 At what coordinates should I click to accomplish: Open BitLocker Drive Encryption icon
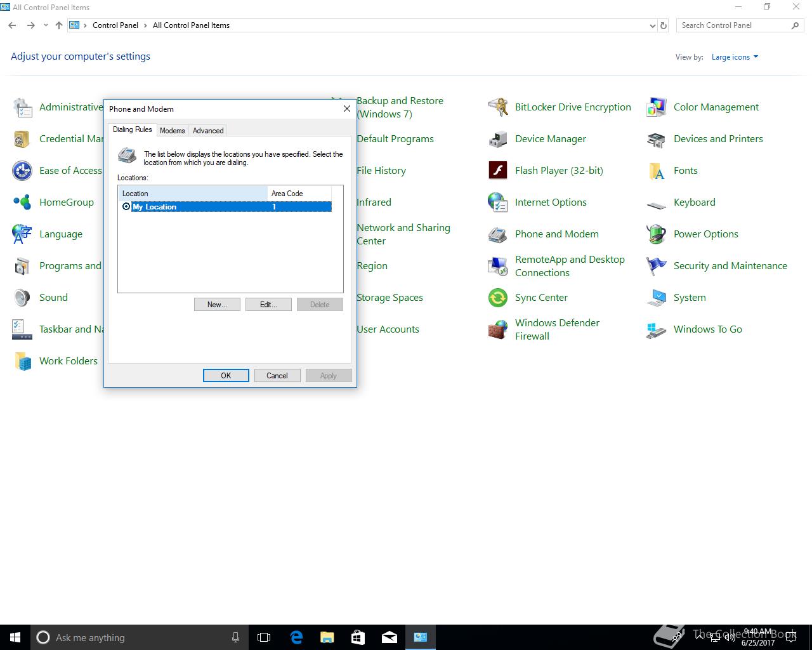(498, 107)
